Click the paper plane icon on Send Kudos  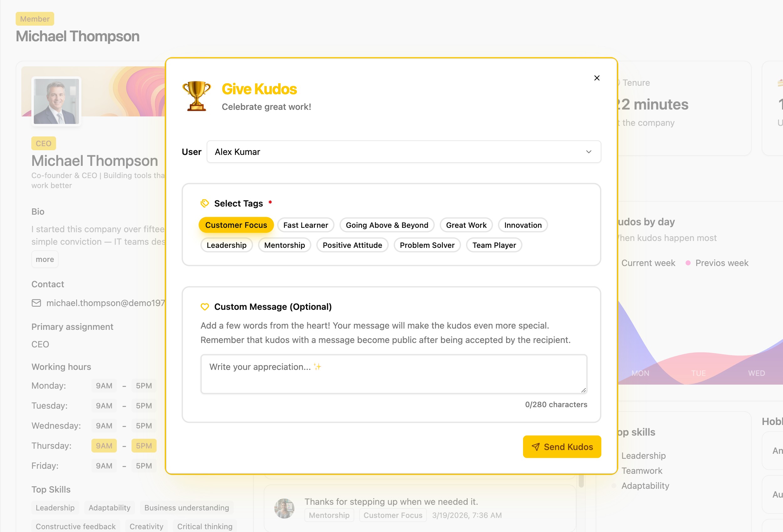(535, 447)
